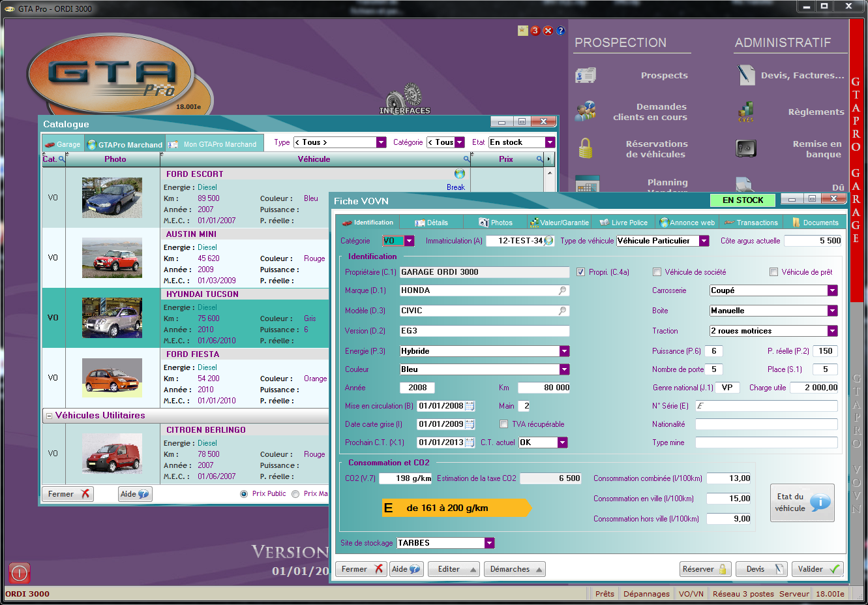868x605 pixels.
Task: Open calendar for Prochain C.T. date
Action: (x=470, y=442)
